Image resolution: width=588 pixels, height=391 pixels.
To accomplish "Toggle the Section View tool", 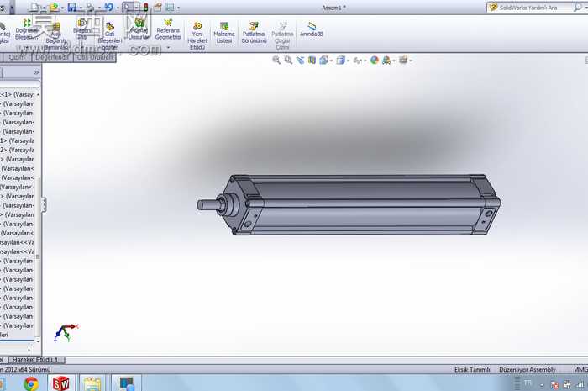I will 312,60.
